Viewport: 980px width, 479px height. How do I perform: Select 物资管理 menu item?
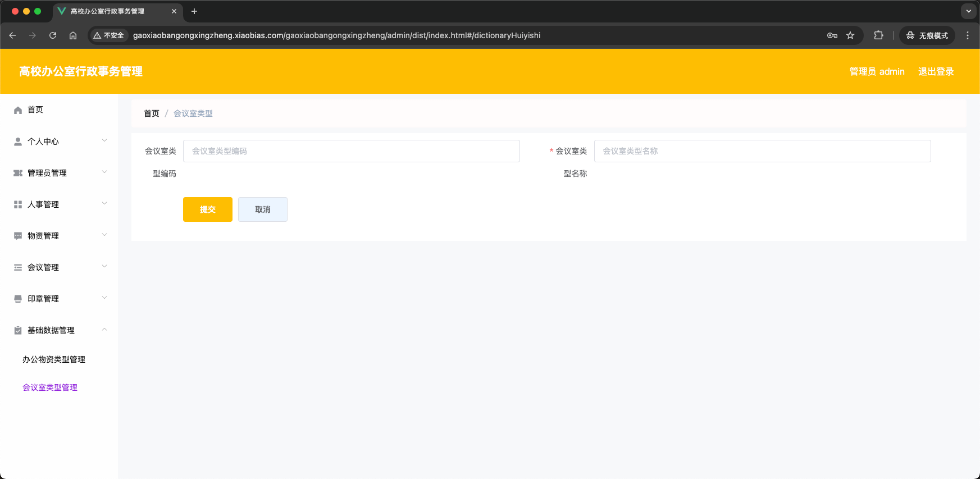tap(59, 236)
